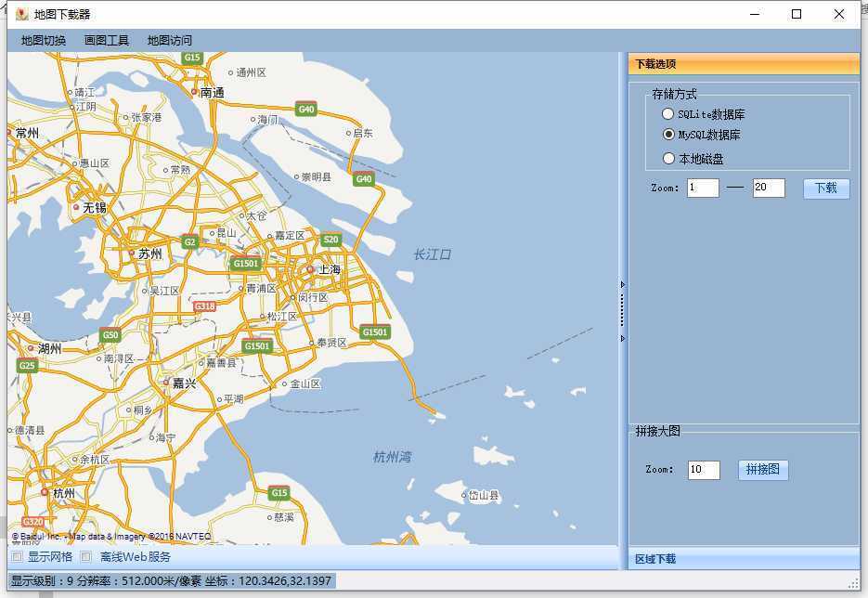Click the 杭州 city marker on map
The width and height of the screenshot is (868, 598).
[45, 492]
